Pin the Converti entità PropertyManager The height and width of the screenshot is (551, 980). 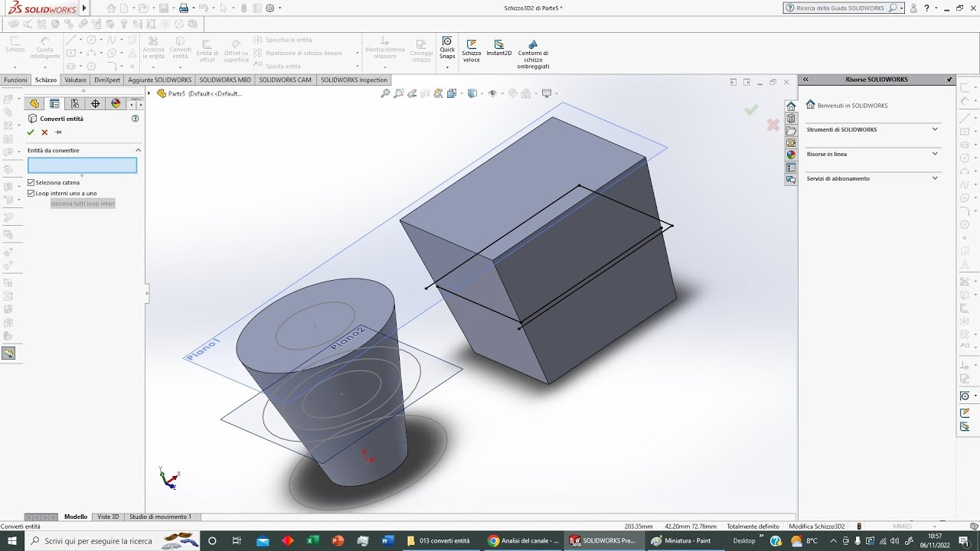pyautogui.click(x=57, y=132)
